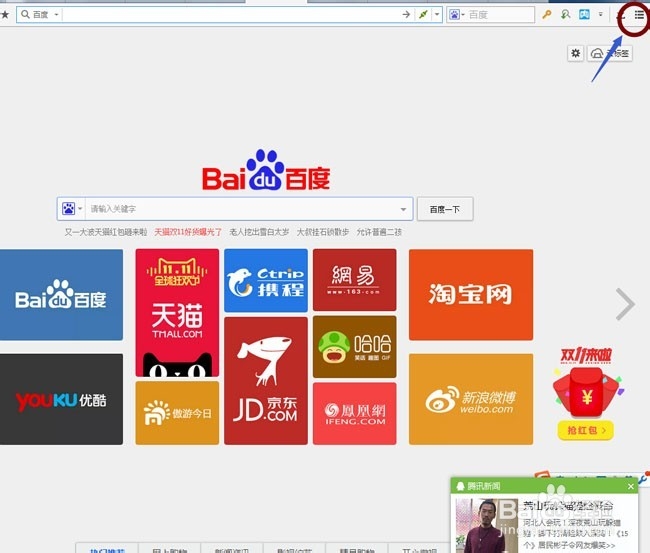Open the 淘宝网 tile
The image size is (650, 553).
[x=471, y=295]
